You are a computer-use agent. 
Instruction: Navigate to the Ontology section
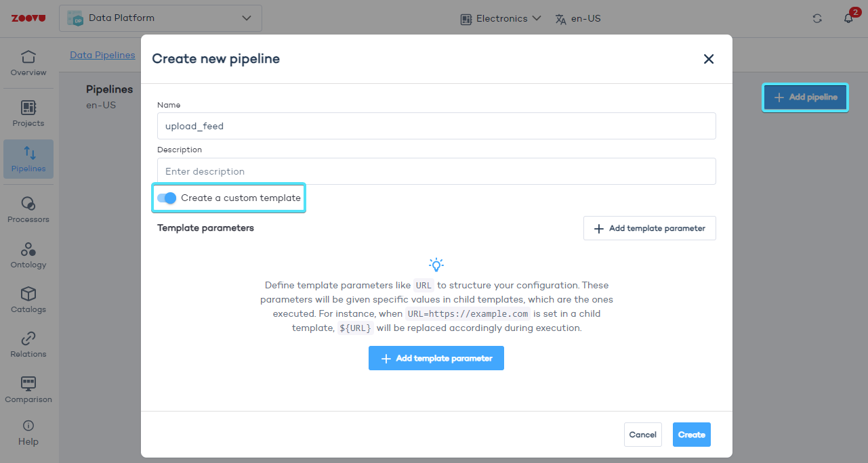[28, 255]
